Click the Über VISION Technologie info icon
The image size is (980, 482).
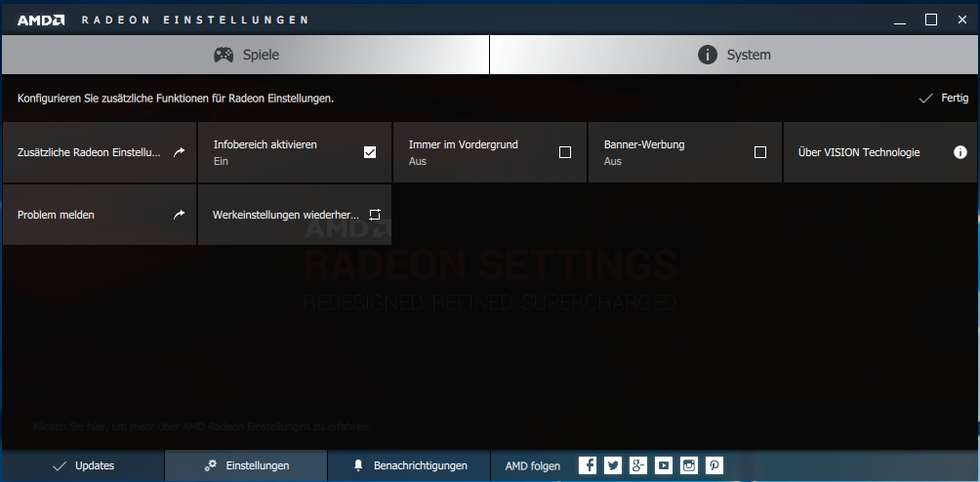click(x=960, y=151)
